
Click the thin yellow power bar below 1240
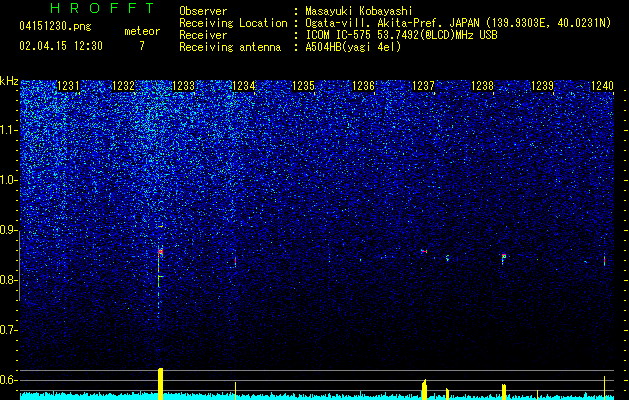[x=605, y=388]
